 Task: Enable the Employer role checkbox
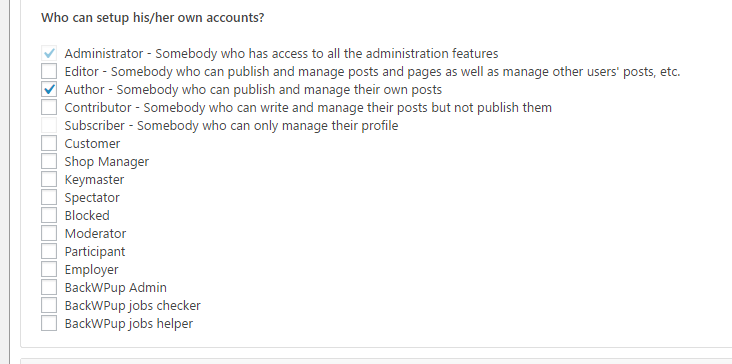click(49, 269)
